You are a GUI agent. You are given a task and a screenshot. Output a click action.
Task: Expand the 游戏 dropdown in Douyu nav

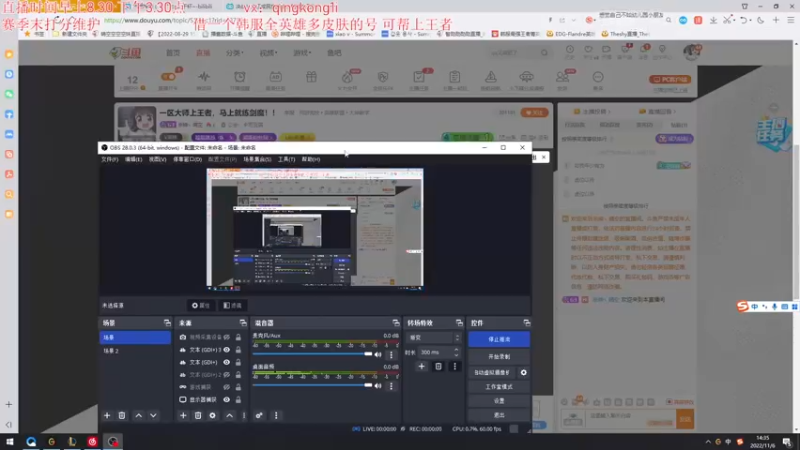point(302,53)
